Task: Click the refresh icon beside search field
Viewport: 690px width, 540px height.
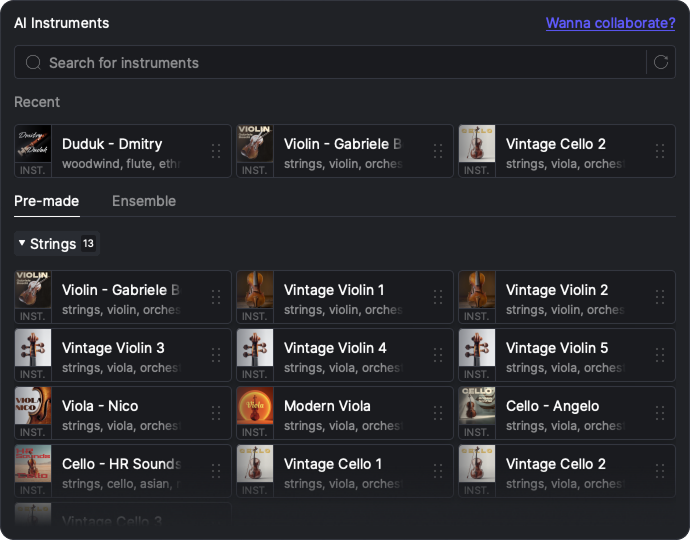Action: point(660,62)
